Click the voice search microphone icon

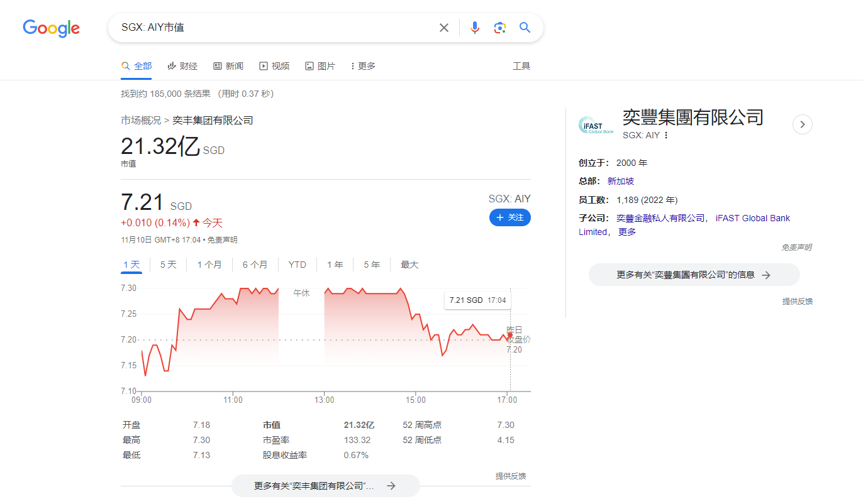pyautogui.click(x=475, y=27)
